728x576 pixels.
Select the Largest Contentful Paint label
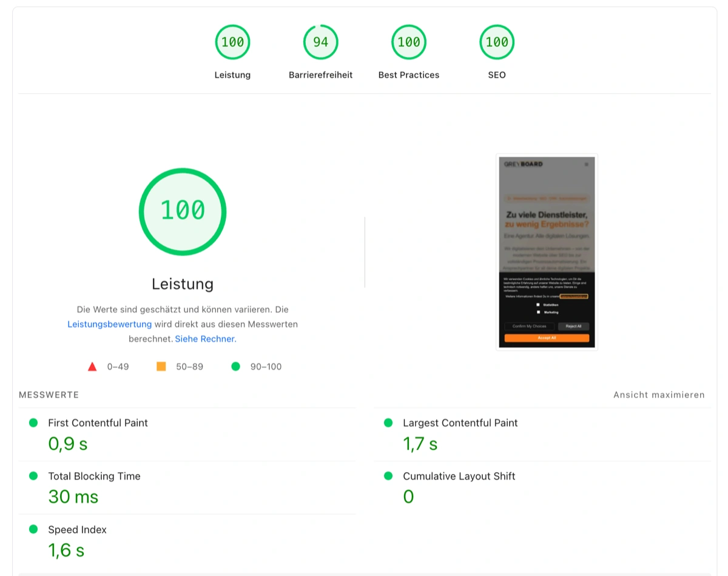coord(460,423)
